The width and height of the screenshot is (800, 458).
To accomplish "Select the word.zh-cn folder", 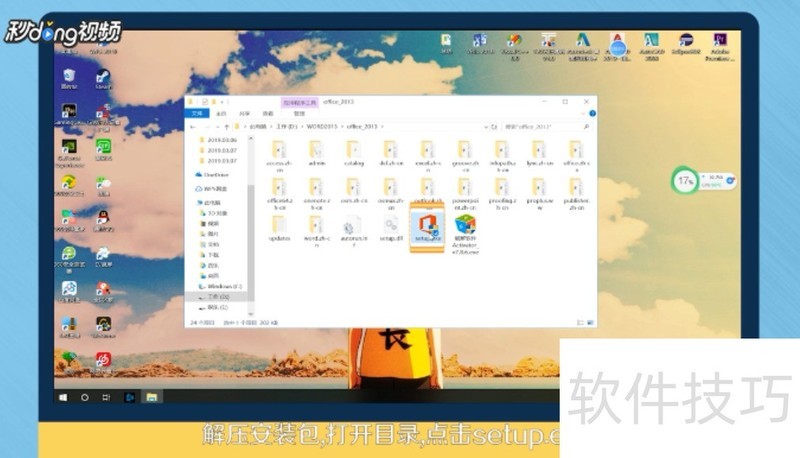I will point(316,231).
